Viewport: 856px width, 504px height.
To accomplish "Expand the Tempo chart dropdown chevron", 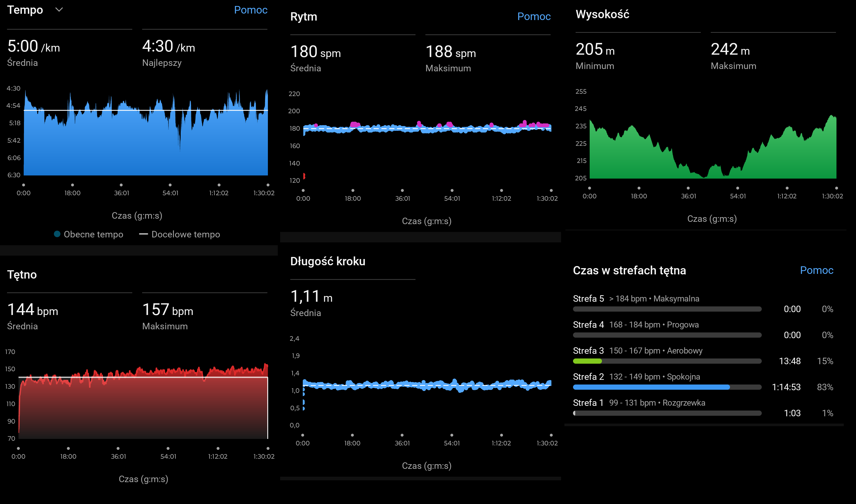I will pos(59,10).
